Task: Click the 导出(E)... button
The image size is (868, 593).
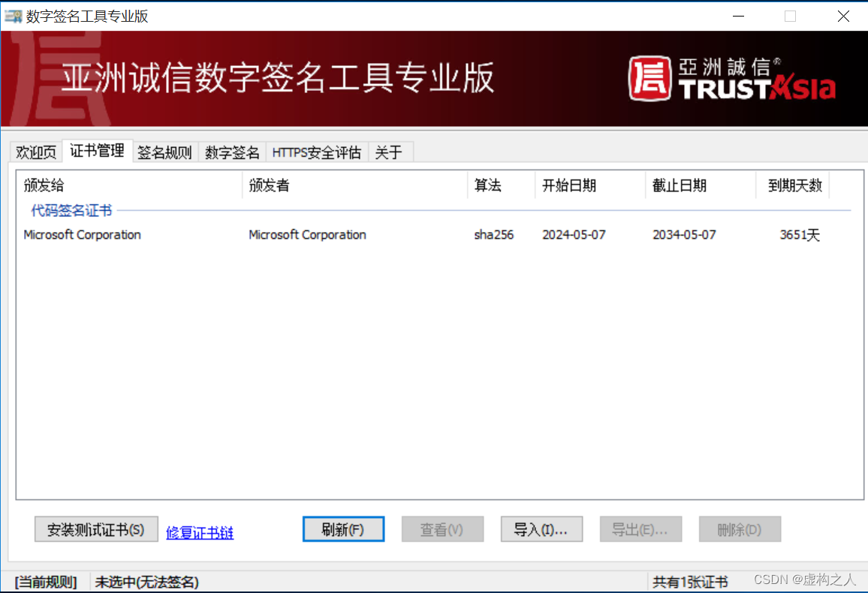Action: click(640, 529)
